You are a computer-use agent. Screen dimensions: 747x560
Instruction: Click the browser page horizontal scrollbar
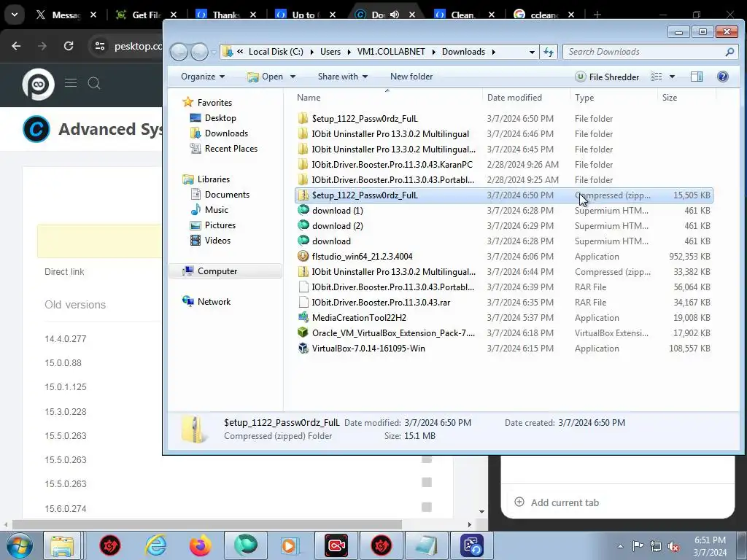pyautogui.click(x=206, y=524)
